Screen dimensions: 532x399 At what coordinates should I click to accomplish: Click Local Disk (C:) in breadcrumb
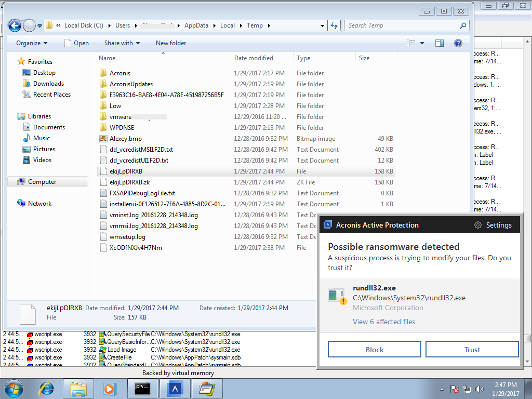pos(84,25)
